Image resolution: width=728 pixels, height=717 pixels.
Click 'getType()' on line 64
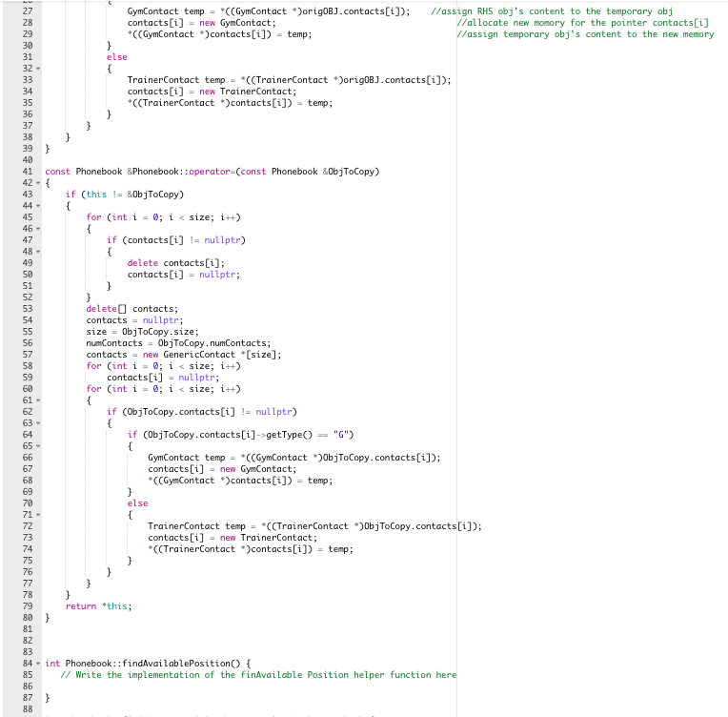pyautogui.click(x=290, y=435)
